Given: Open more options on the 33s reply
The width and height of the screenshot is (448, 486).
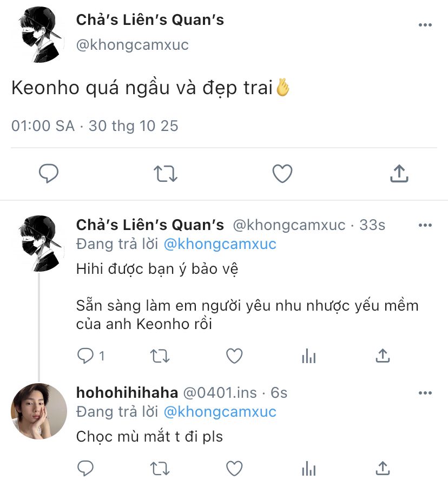Looking at the screenshot, I should [x=425, y=225].
